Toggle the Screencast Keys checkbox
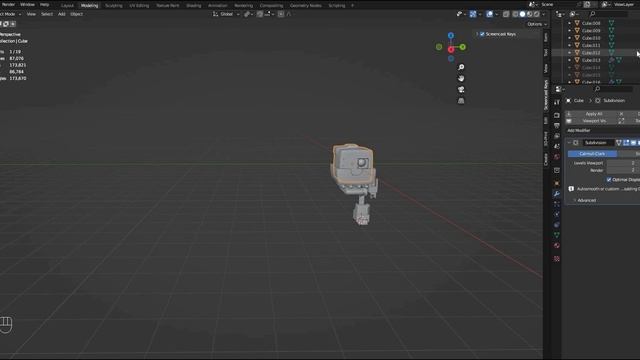This screenshot has height=360, width=640. [482, 34]
